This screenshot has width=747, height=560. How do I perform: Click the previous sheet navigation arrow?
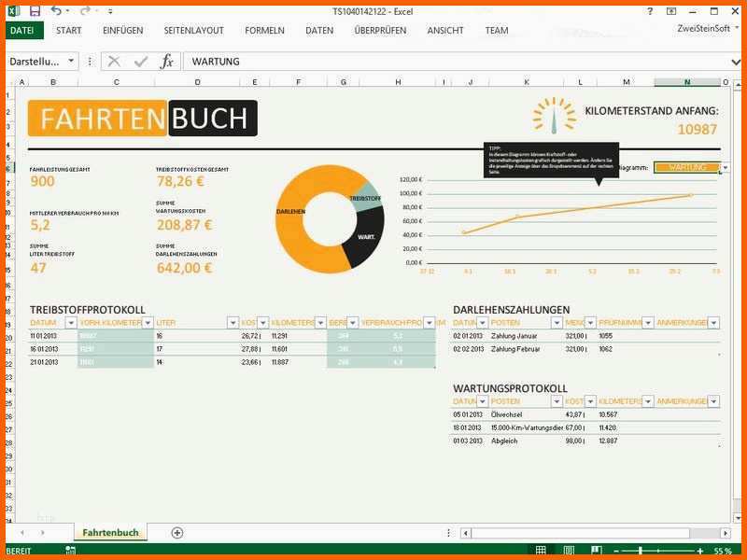click(22, 533)
